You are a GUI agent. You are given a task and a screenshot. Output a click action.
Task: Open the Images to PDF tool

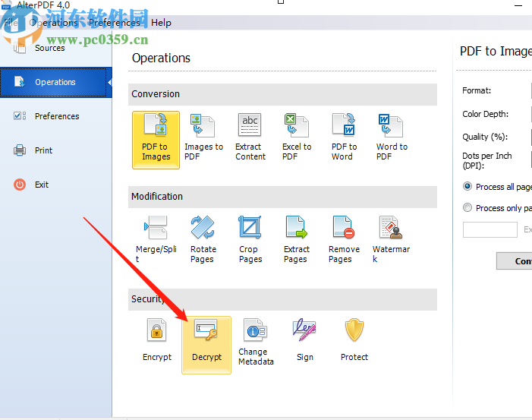pos(203,137)
